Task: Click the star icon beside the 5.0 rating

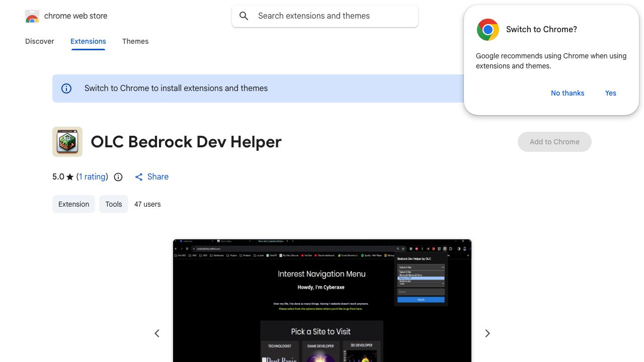Action: click(70, 177)
